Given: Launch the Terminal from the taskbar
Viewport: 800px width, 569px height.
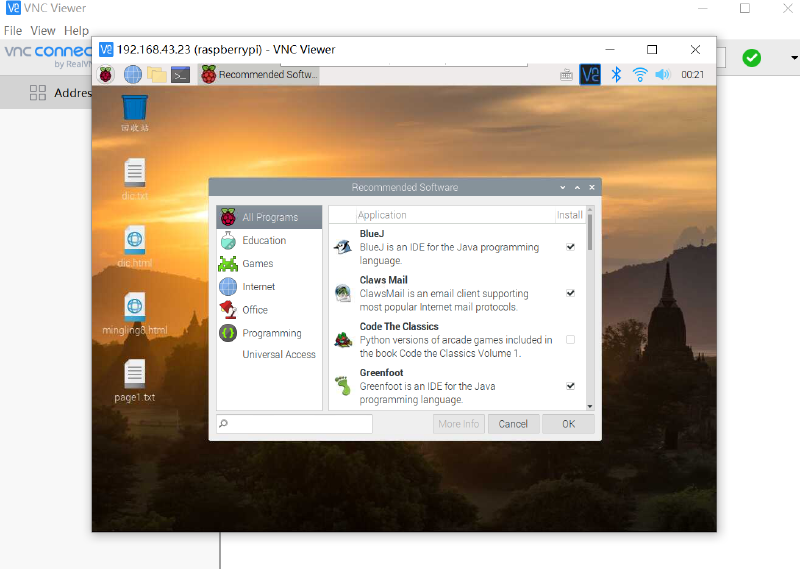Looking at the screenshot, I should click(x=181, y=74).
